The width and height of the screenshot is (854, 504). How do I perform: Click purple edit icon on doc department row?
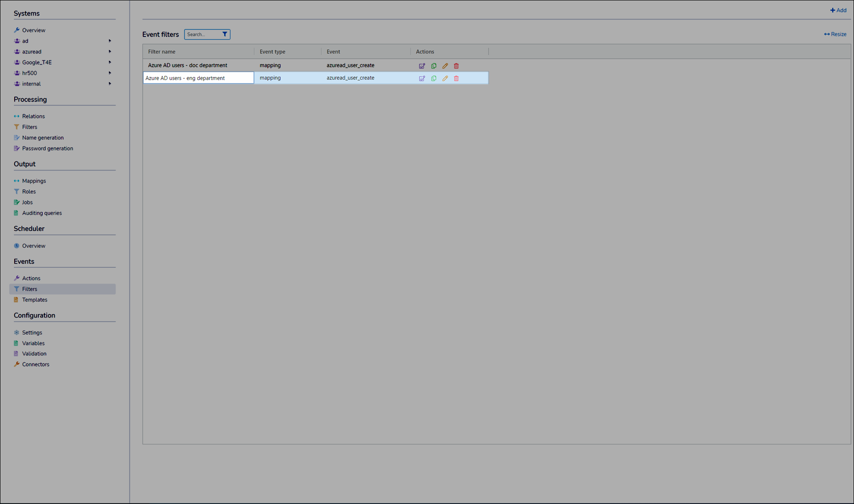point(422,66)
